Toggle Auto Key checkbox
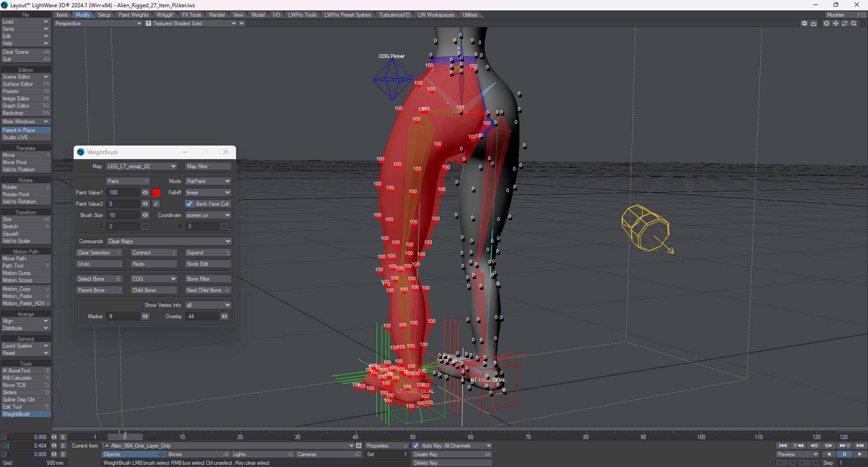 [x=416, y=446]
